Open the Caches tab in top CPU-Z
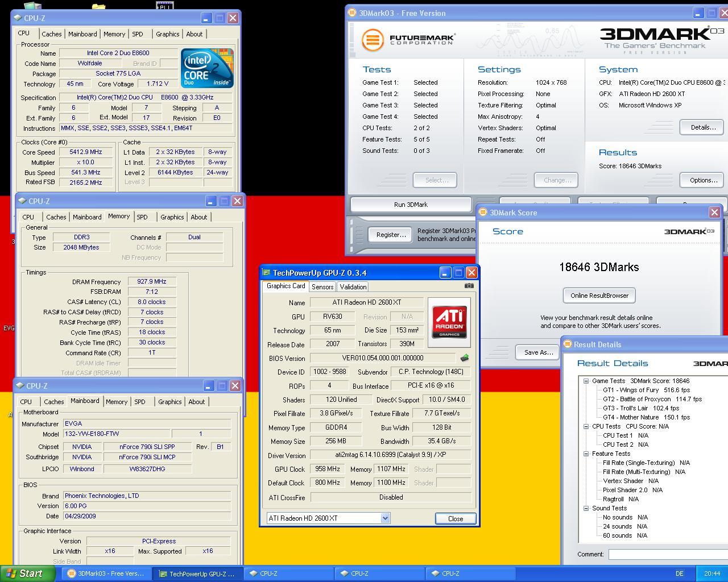 click(x=52, y=34)
